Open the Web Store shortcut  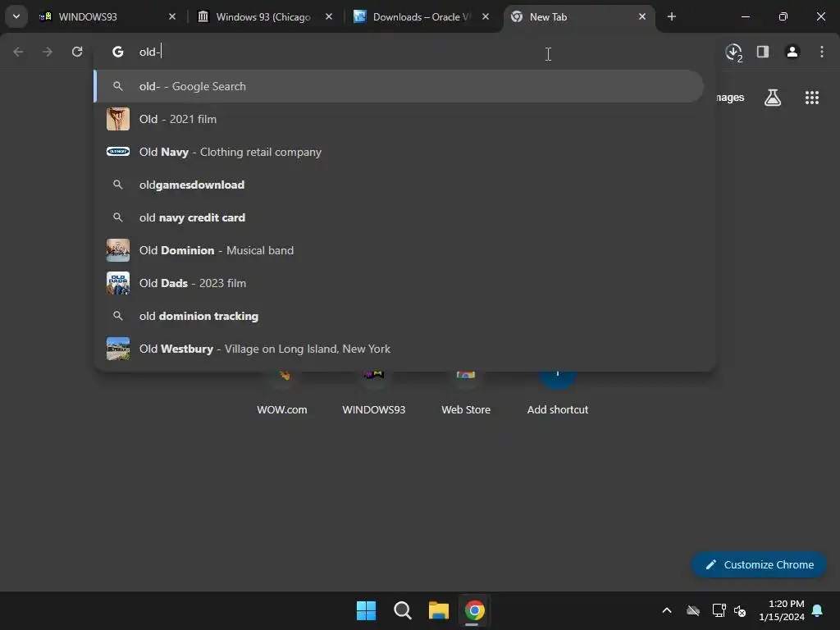(466, 394)
